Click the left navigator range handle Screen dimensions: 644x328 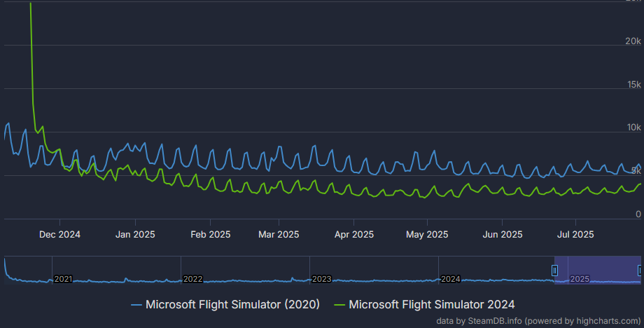(x=554, y=270)
